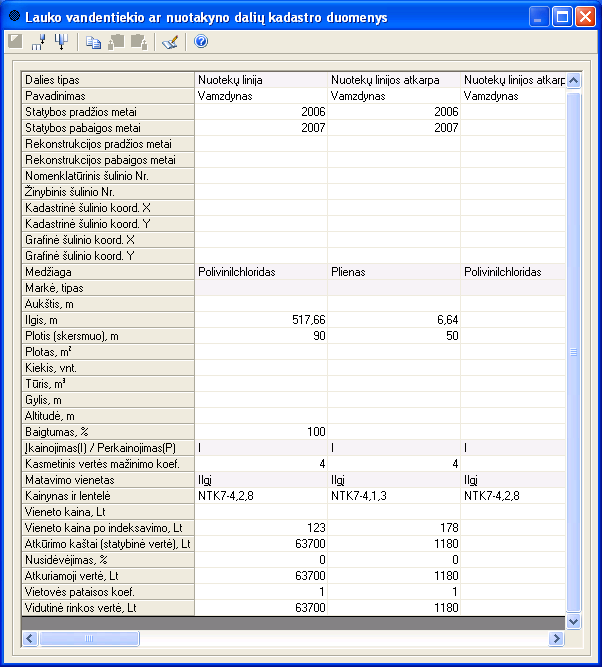Click the 517,66 length cell
Viewport: 602px width, 667px height.
click(261, 320)
